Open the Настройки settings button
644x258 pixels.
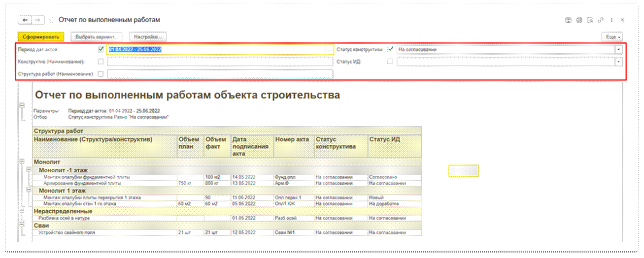148,37
